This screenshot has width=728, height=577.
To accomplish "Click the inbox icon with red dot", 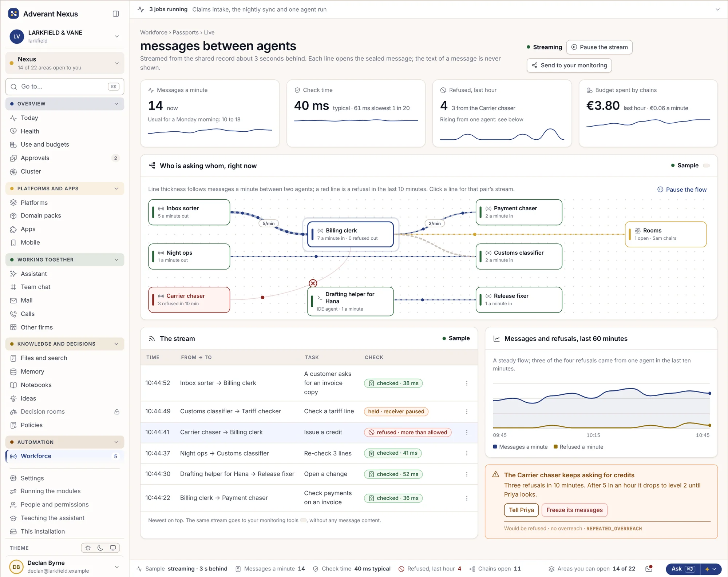I will point(649,569).
